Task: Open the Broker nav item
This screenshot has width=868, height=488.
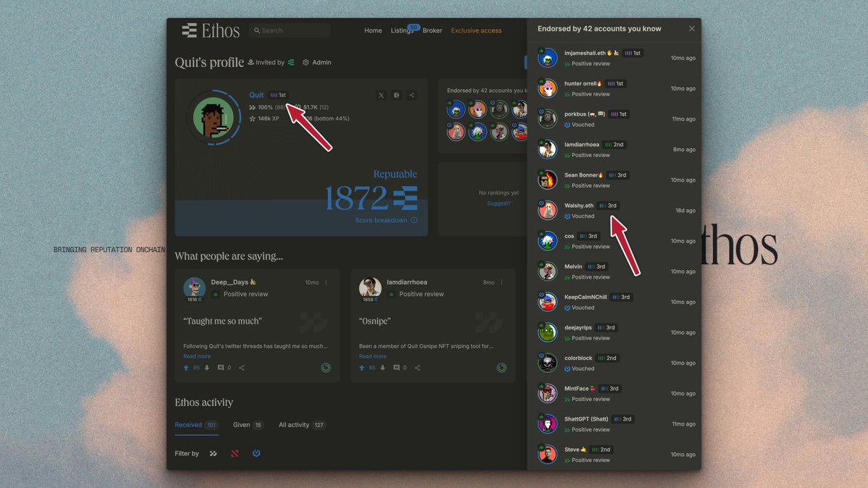Action: [432, 30]
